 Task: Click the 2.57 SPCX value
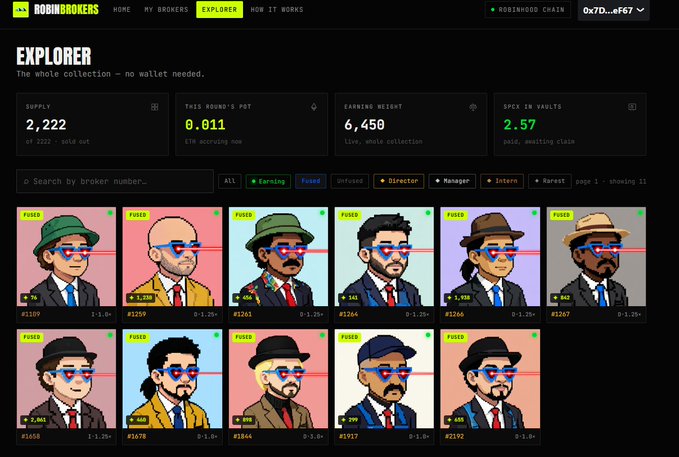pyautogui.click(x=520, y=125)
